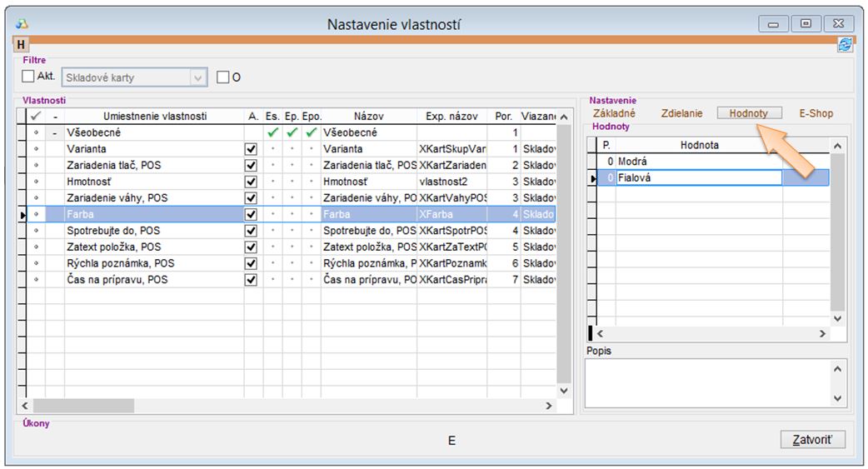
Task: Click the green Es. checkmark in Všeobecné row
Action: point(272,132)
